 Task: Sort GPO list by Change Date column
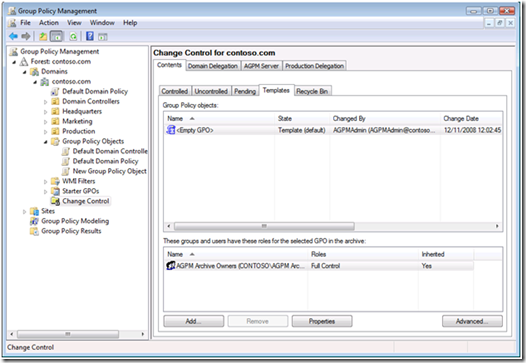coord(472,118)
